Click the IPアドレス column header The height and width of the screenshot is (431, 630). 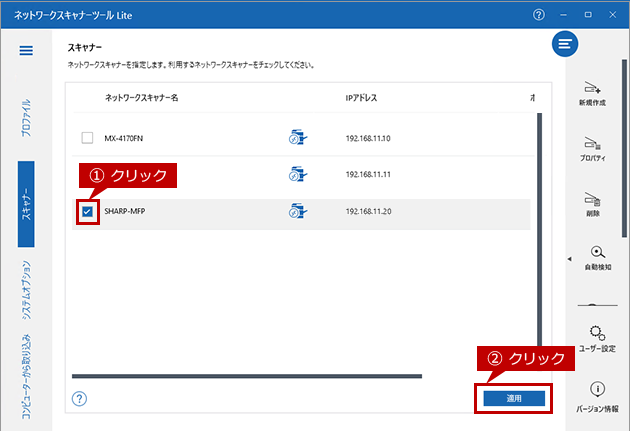(361, 98)
